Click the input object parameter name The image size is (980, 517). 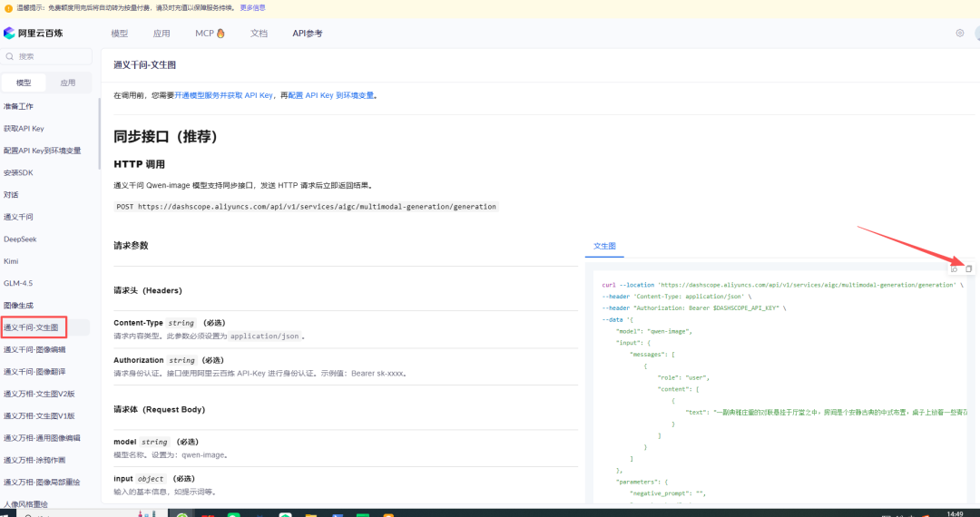click(x=122, y=479)
